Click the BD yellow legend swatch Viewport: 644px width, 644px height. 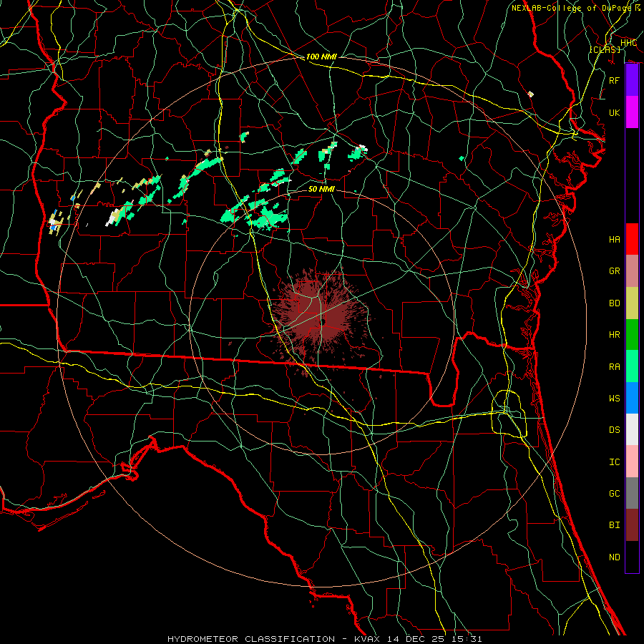[x=632, y=303]
